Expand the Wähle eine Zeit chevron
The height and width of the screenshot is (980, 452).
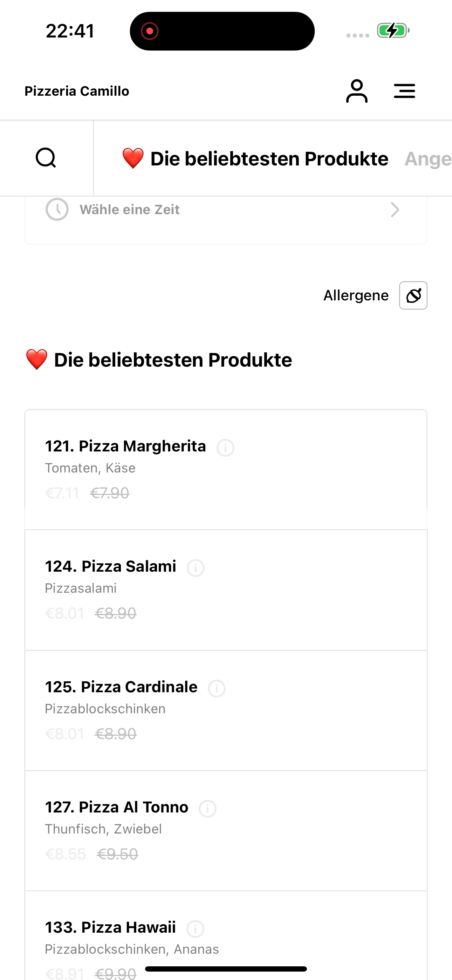(395, 210)
